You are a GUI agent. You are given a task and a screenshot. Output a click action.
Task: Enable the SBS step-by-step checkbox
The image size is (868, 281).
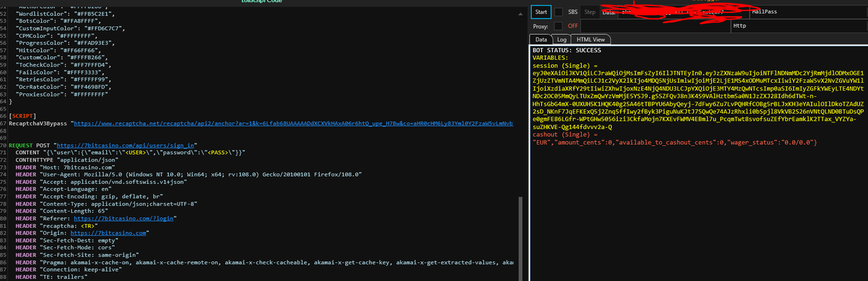click(559, 12)
